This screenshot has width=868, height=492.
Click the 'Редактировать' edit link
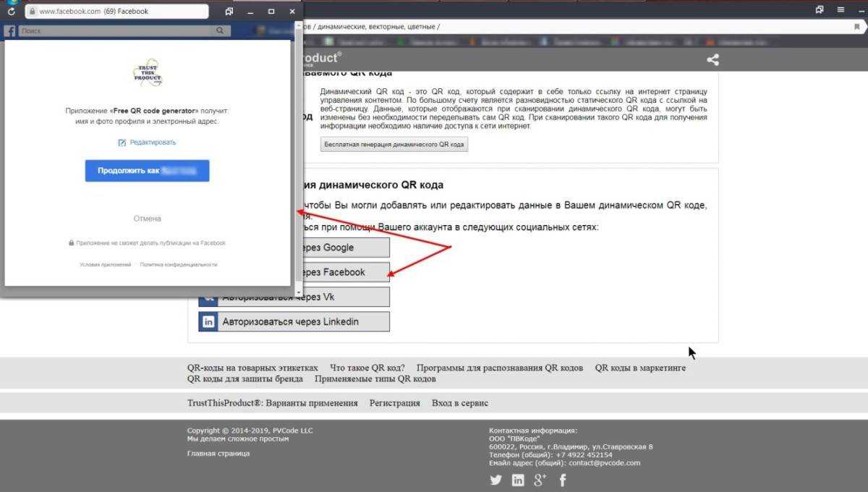click(x=147, y=143)
